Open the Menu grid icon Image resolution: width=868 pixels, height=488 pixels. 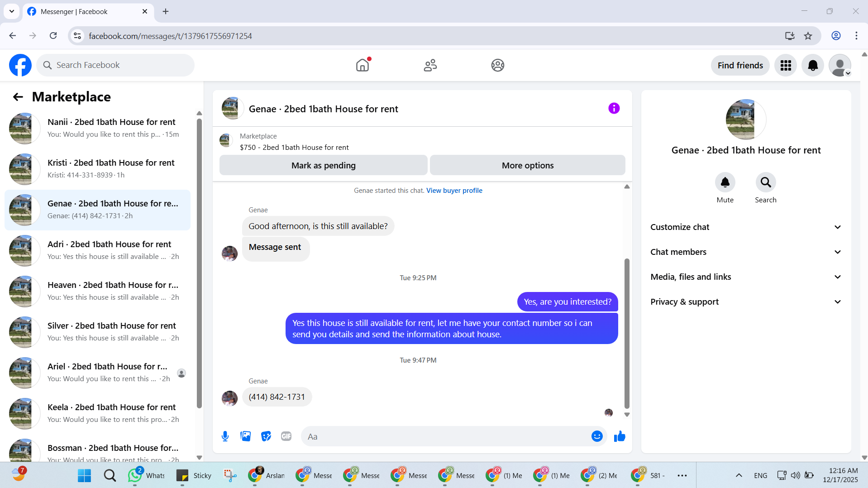pyautogui.click(x=786, y=65)
